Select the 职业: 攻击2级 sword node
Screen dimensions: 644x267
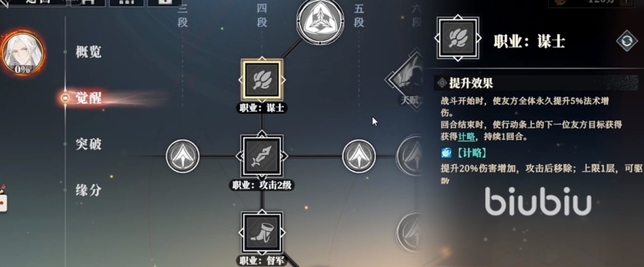coord(262,156)
